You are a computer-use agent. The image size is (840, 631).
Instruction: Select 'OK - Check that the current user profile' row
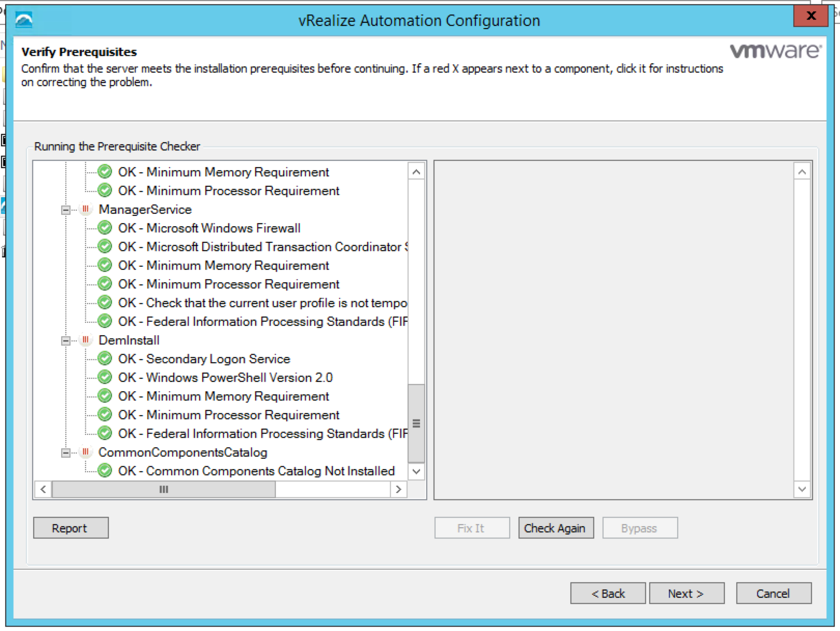click(262, 303)
